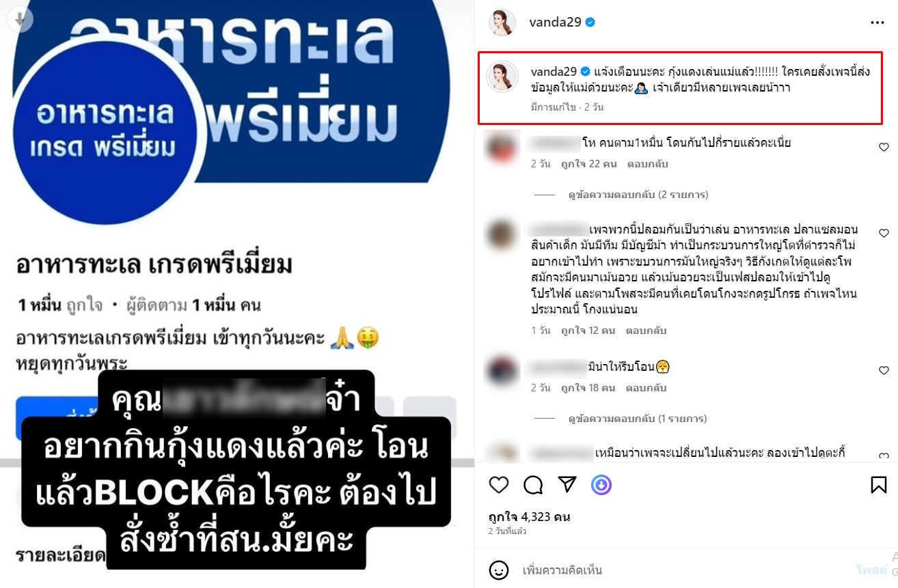Like the first comment about 1หมื่น followers

point(883,147)
